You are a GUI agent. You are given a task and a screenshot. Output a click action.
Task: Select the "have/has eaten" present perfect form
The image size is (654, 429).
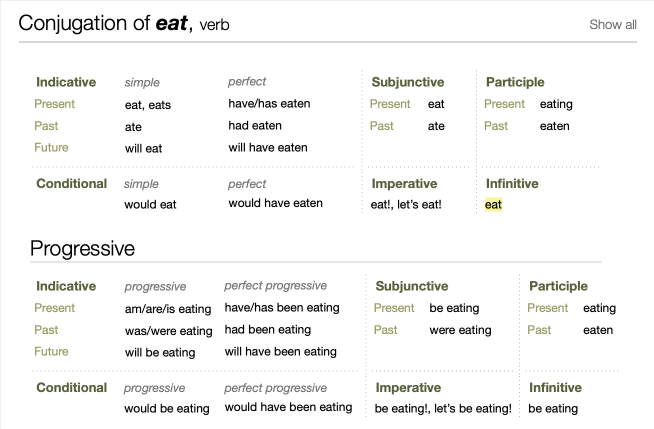point(268,104)
